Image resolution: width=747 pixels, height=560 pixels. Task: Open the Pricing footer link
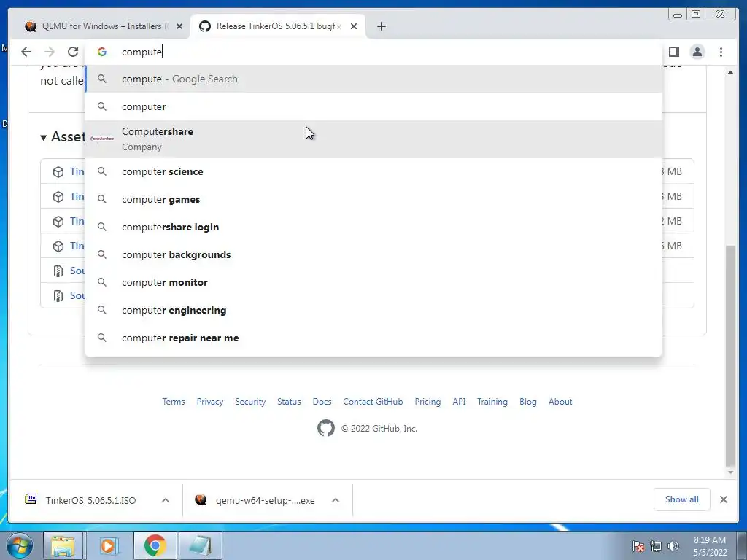click(x=427, y=402)
